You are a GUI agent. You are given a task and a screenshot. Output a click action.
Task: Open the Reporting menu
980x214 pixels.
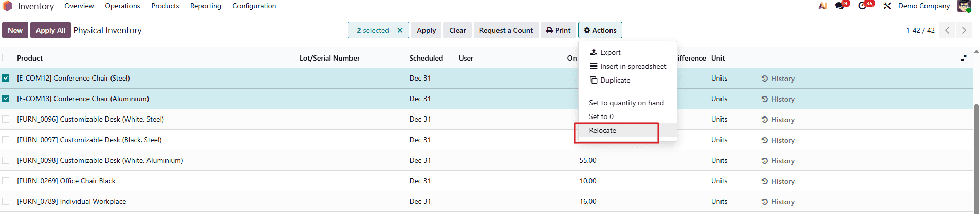206,6
